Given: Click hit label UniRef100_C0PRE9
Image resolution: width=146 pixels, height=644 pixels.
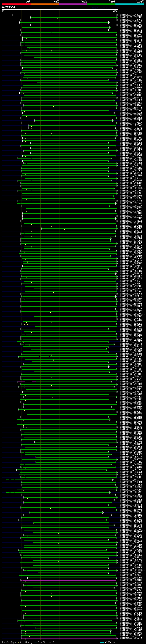Looking at the screenshot, I should click(x=131, y=397).
